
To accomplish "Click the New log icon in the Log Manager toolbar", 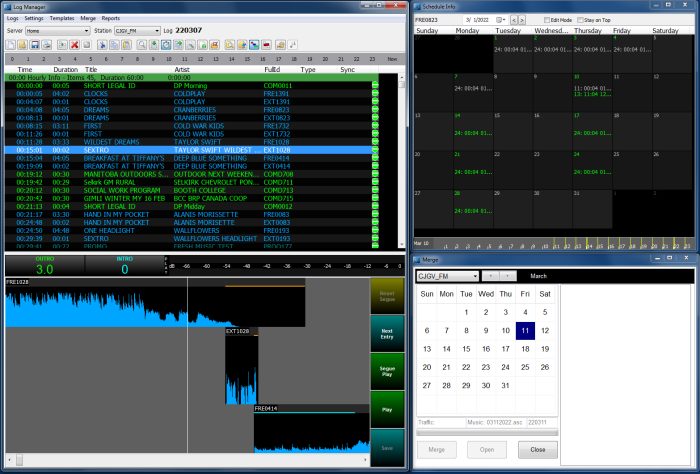I will pos(10,45).
